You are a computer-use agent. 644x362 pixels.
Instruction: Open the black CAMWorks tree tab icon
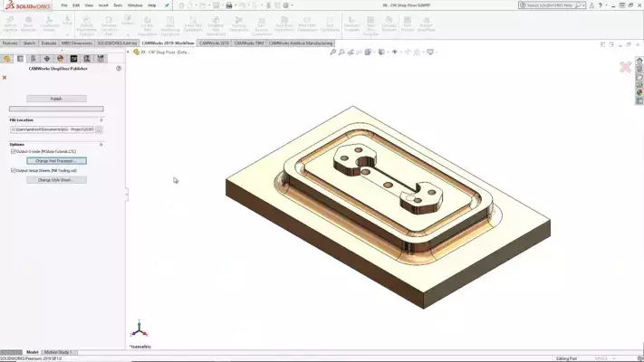click(x=73, y=59)
